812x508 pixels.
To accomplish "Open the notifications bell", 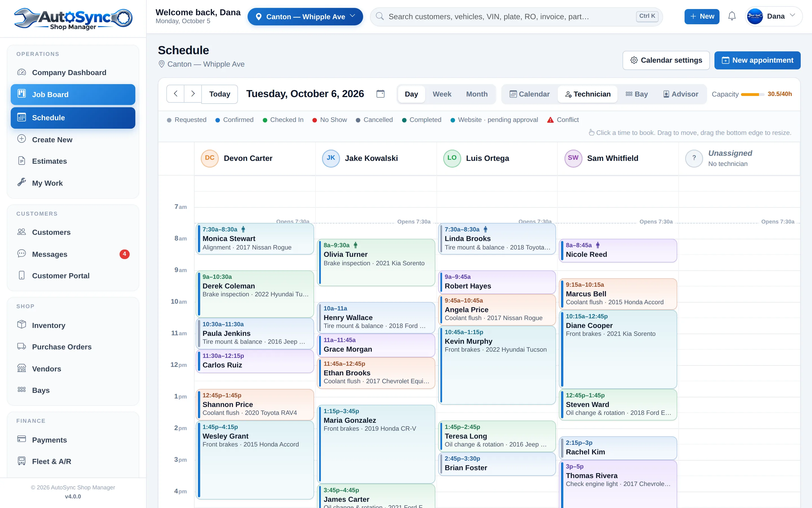I will 732,16.
